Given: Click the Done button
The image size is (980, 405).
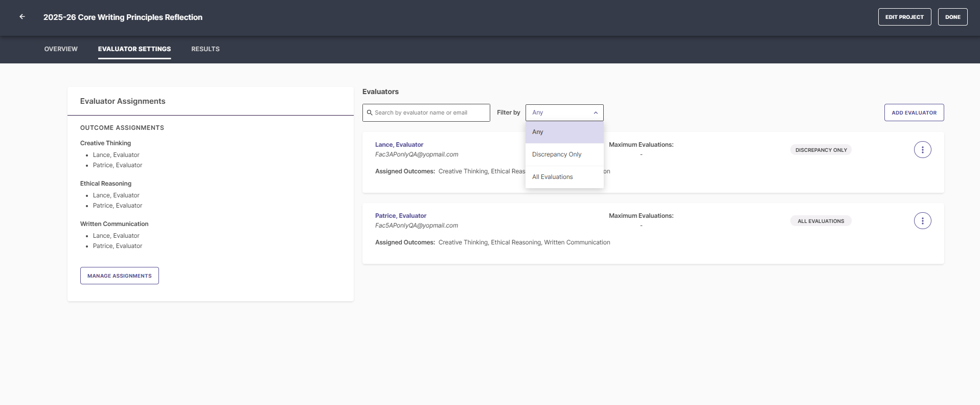Looking at the screenshot, I should pos(952,17).
